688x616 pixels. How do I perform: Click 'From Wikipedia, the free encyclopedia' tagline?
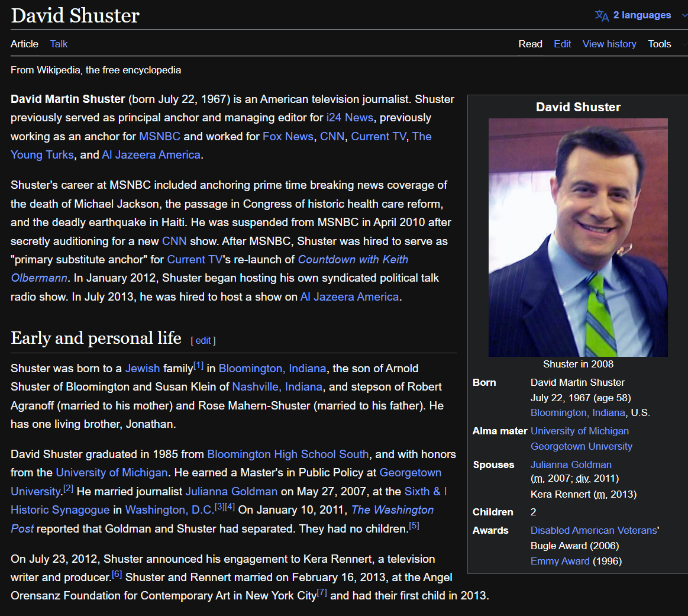point(96,70)
